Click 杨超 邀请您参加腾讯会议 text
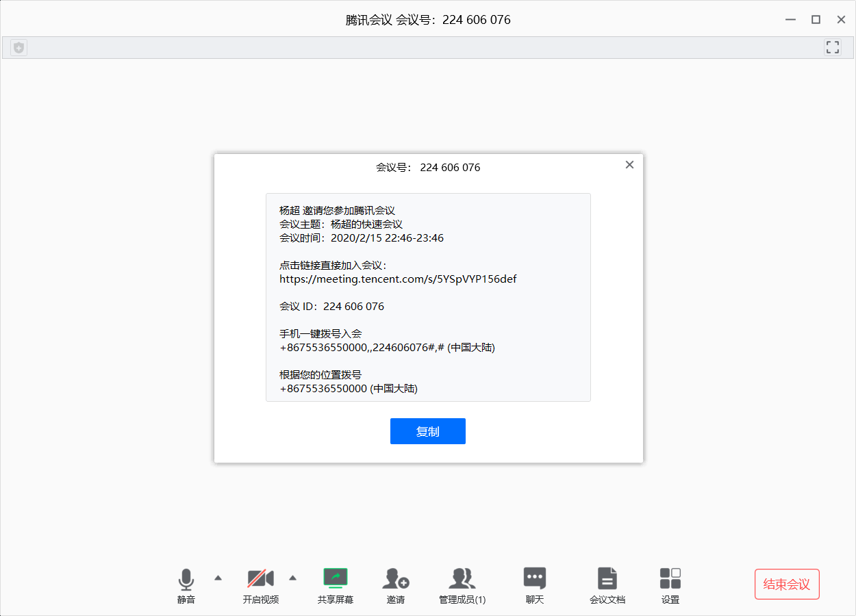856x616 pixels. tap(338, 210)
